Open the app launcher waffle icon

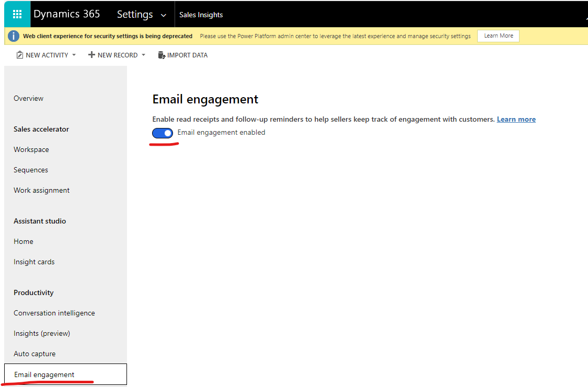(17, 14)
